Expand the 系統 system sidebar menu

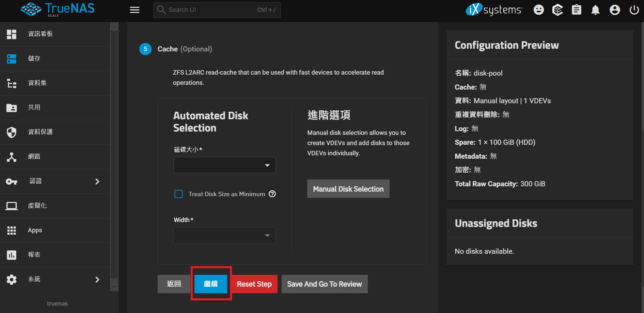55,279
